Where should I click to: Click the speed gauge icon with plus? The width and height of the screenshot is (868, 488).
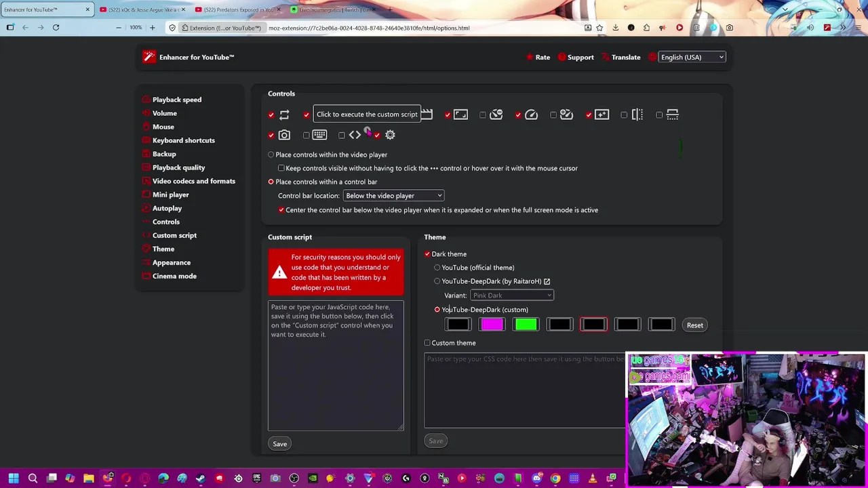566,115
